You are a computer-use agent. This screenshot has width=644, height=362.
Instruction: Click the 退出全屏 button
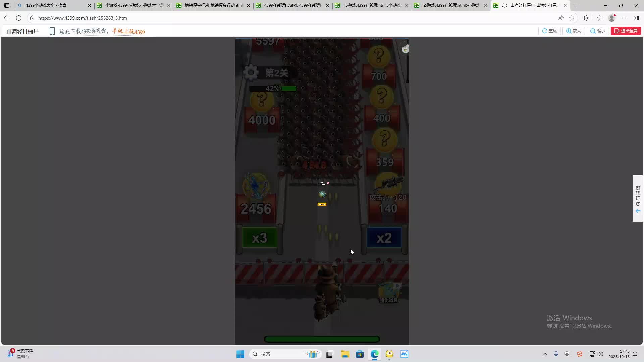(626, 31)
